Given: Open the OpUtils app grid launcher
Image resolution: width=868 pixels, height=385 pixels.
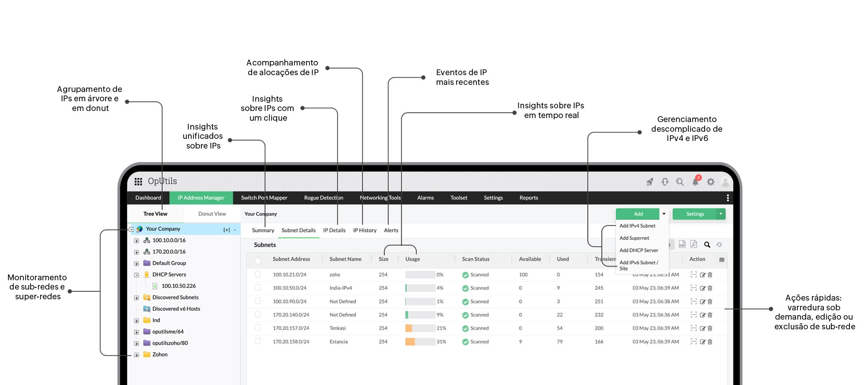Looking at the screenshot, I should coord(138,181).
